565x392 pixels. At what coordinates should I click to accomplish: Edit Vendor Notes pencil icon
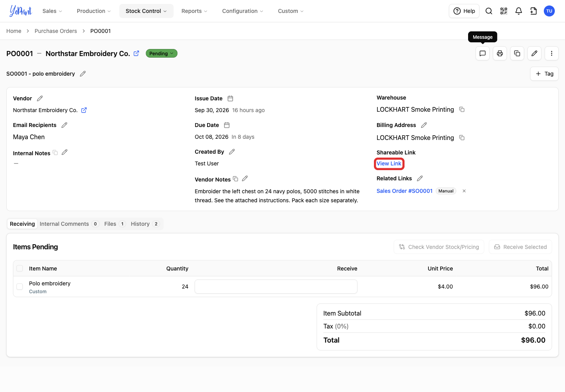(x=245, y=178)
